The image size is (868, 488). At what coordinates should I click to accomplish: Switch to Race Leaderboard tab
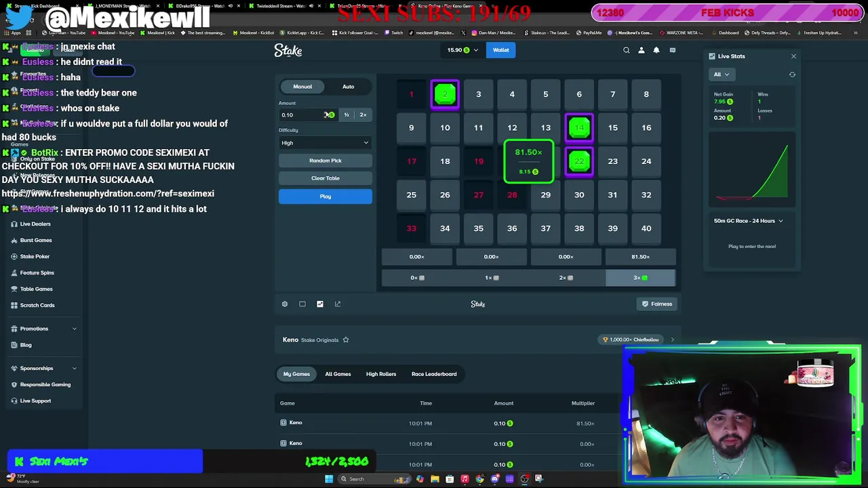click(x=434, y=374)
